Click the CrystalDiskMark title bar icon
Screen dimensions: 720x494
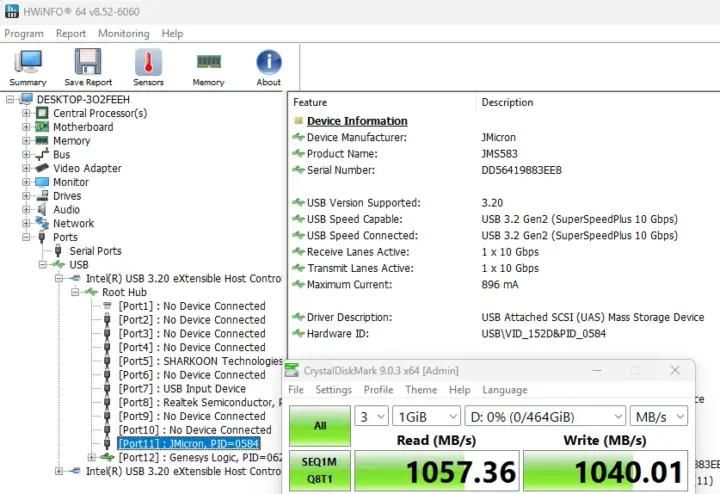pyautogui.click(x=292, y=370)
